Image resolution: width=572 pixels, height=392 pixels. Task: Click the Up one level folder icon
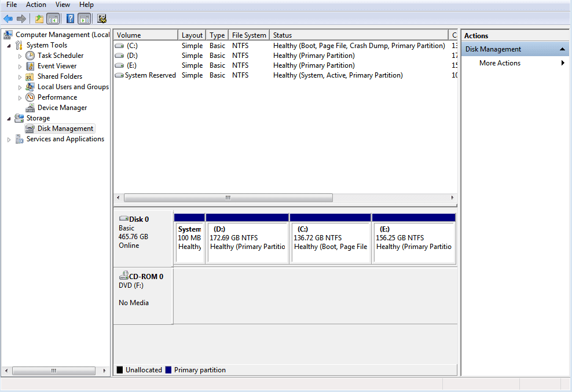[x=38, y=19]
